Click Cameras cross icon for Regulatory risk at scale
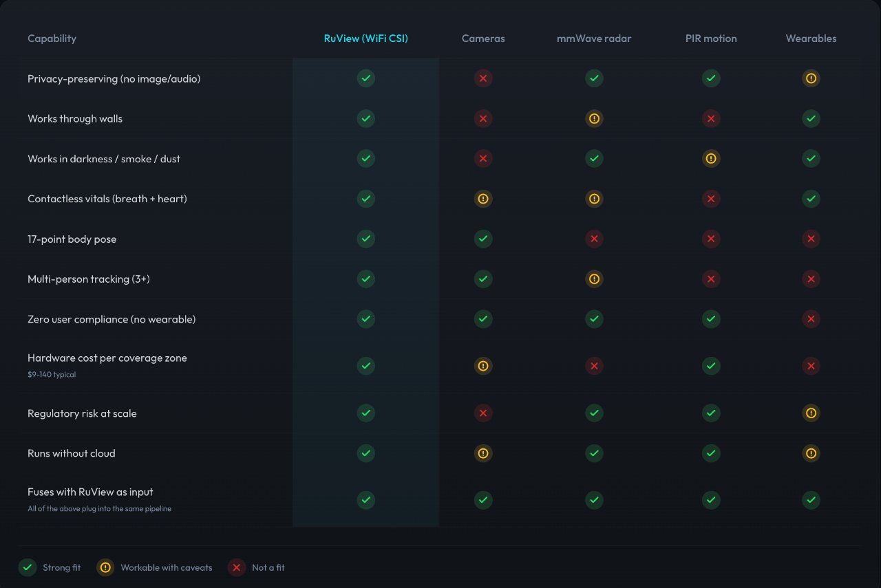Image resolution: width=881 pixels, height=588 pixels. click(483, 413)
